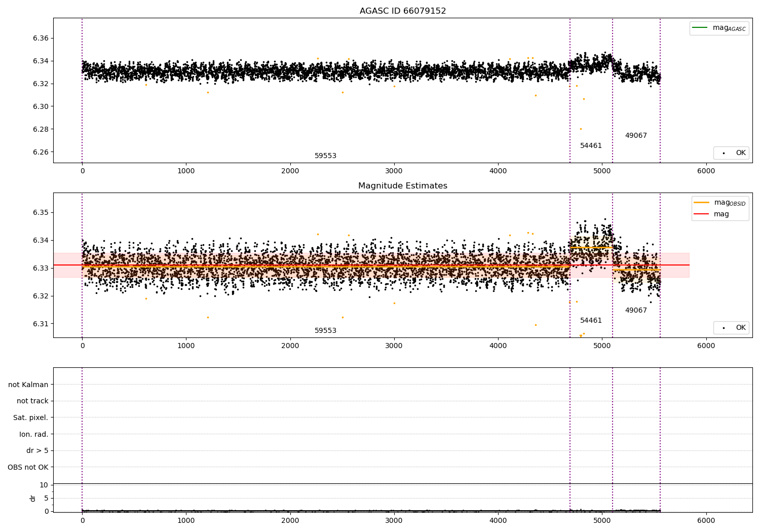Click the 5000 x-tick under Magnitude Estimates plot

coord(602,346)
